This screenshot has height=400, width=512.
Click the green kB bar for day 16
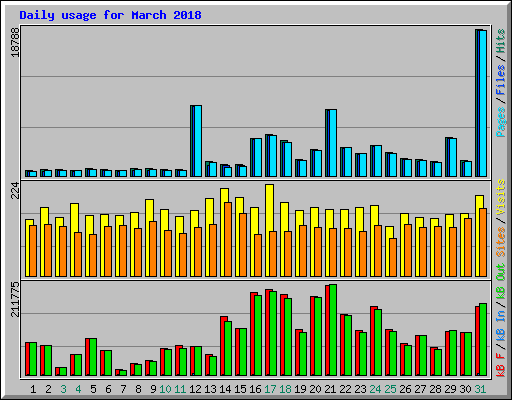click(x=258, y=336)
